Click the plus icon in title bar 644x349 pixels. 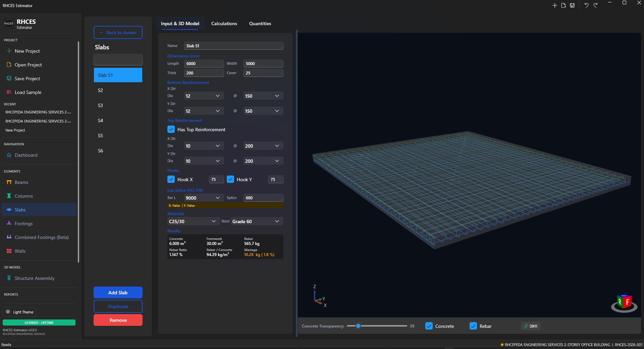pos(554,5)
